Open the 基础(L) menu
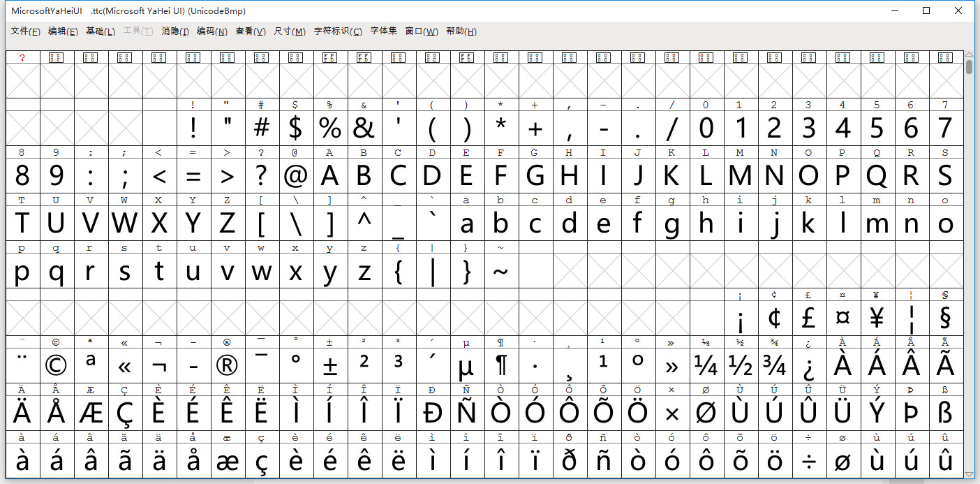980x484 pixels. coord(100,31)
